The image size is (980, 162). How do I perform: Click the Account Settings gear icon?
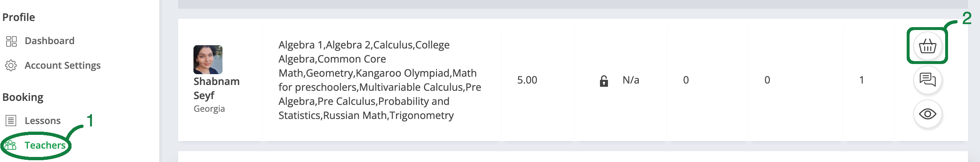(x=11, y=66)
